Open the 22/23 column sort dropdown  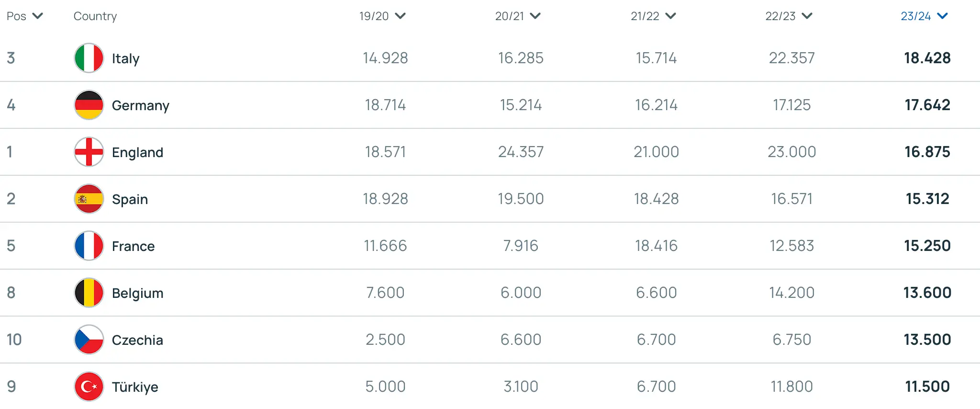[807, 16]
